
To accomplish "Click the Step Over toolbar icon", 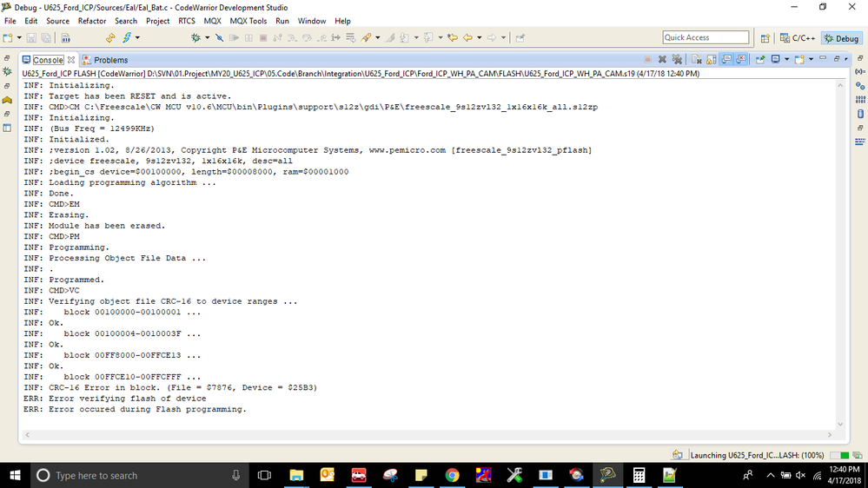I will [x=307, y=37].
